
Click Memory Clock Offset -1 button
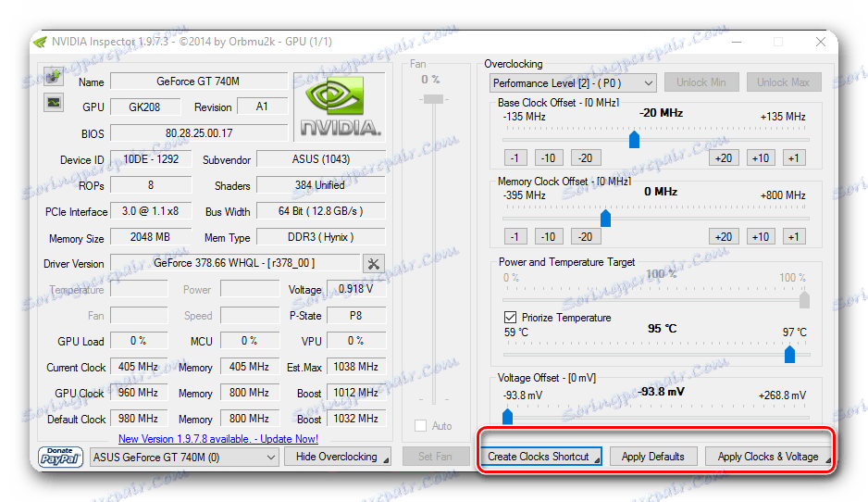[515, 236]
